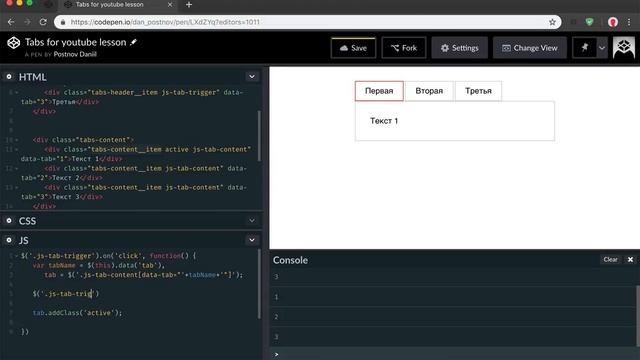This screenshot has height=360, width=640.
Task: Select the Третья tab in preview
Action: tap(478, 91)
